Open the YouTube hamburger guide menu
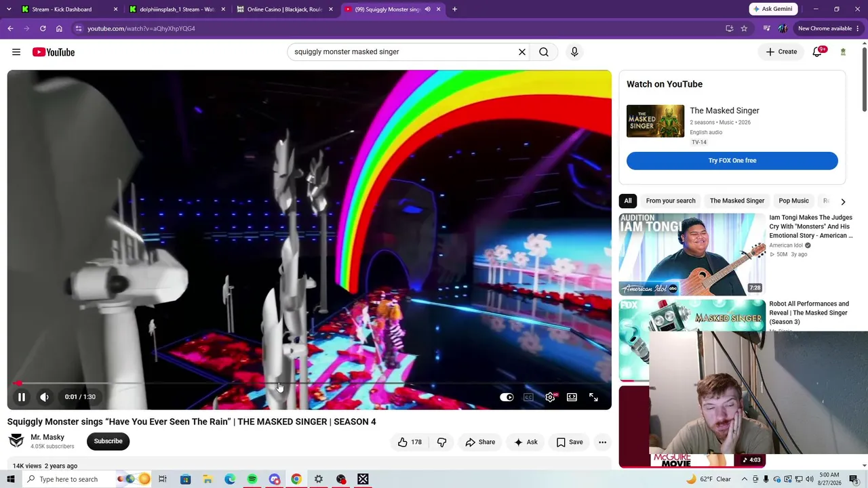Viewport: 868px width, 488px height. pos(16,52)
